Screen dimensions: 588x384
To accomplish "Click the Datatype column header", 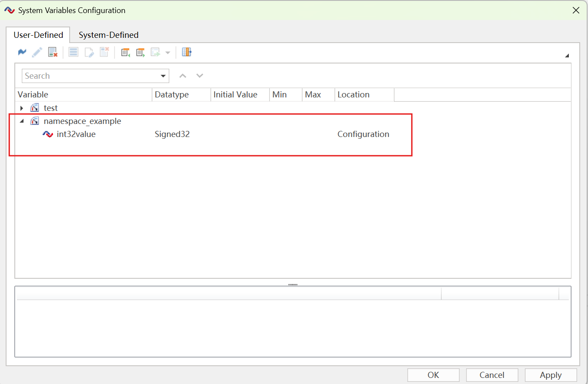I will [181, 95].
